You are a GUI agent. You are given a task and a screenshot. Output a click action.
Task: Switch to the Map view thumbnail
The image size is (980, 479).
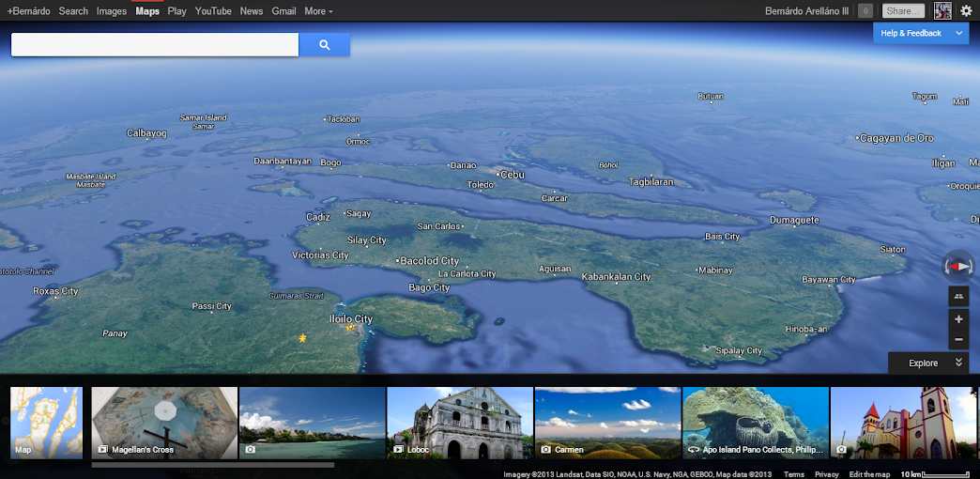[x=46, y=423]
